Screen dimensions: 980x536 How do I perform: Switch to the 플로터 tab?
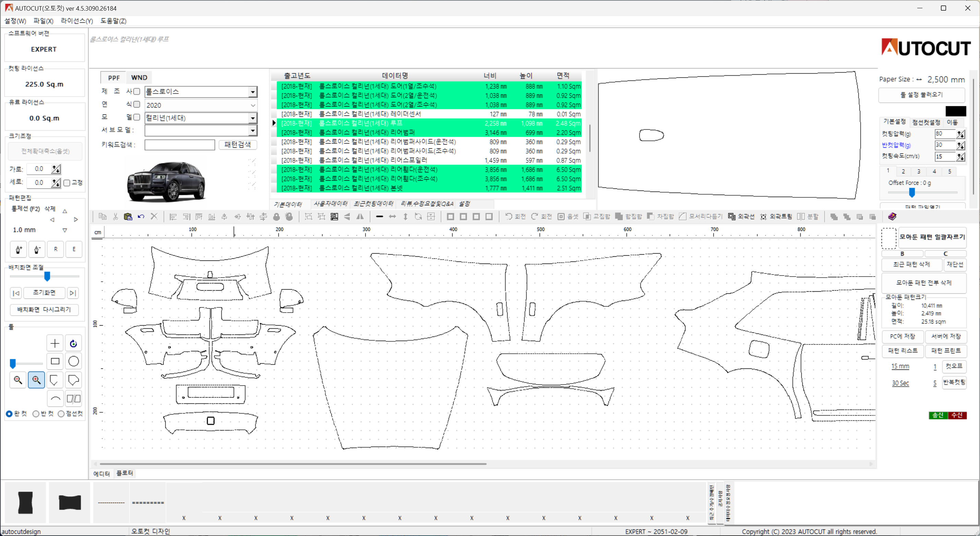tap(125, 473)
